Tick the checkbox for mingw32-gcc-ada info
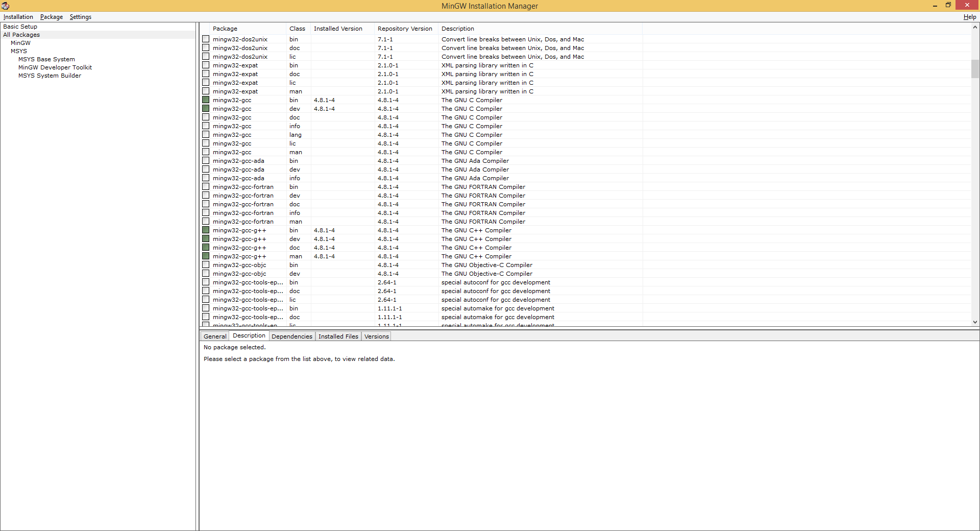Viewport: 980px width, 531px height. 206,178
